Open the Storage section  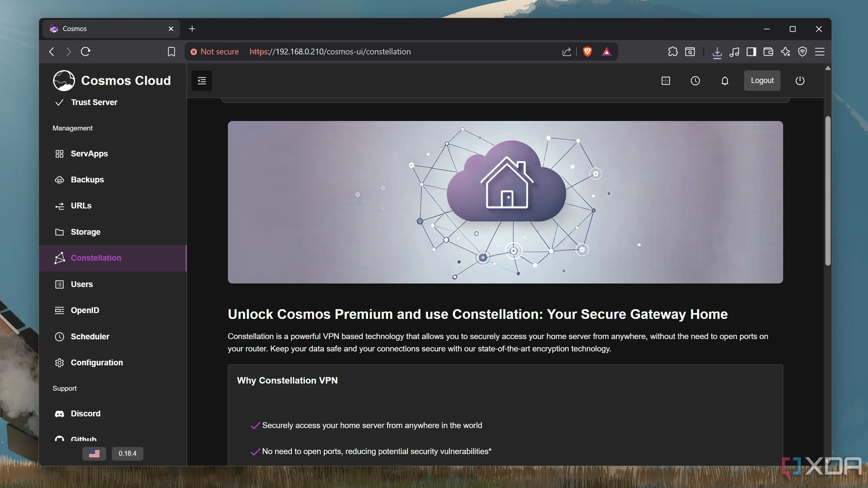(85, 232)
